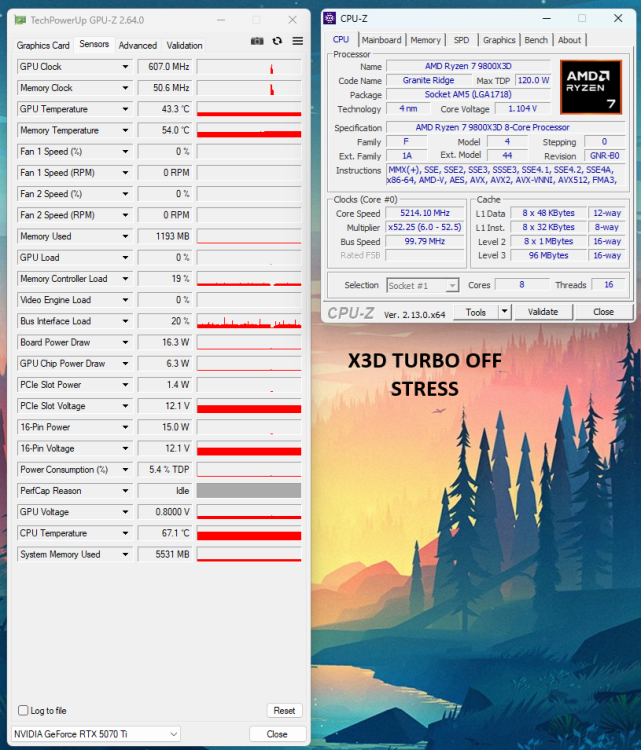Switch to the Bench tab in CPU-Z
Viewport: 641px width, 750px height.
pyautogui.click(x=536, y=40)
